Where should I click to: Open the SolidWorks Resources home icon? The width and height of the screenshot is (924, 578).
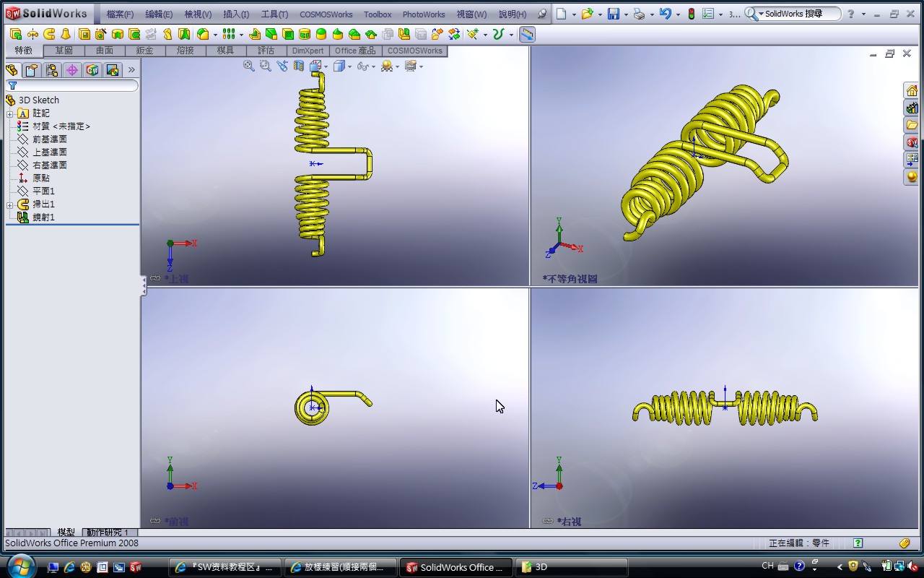click(912, 90)
